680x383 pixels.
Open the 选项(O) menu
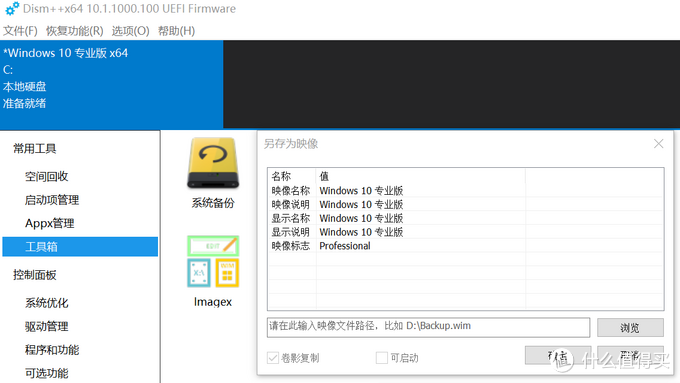(x=131, y=31)
